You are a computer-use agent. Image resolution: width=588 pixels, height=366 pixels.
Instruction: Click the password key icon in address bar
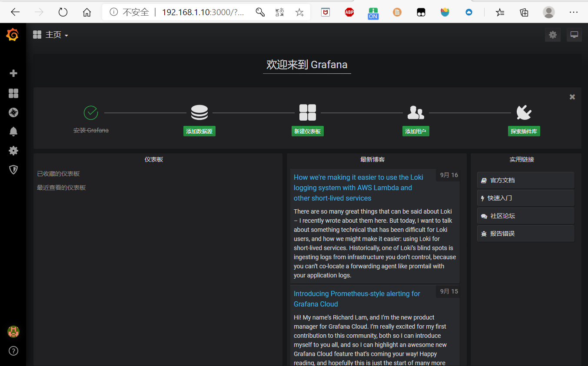click(260, 12)
